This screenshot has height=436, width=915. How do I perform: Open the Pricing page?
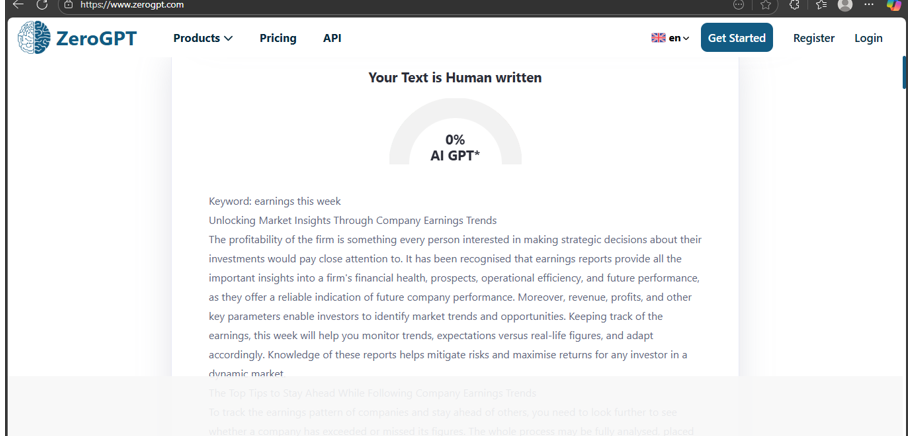278,38
